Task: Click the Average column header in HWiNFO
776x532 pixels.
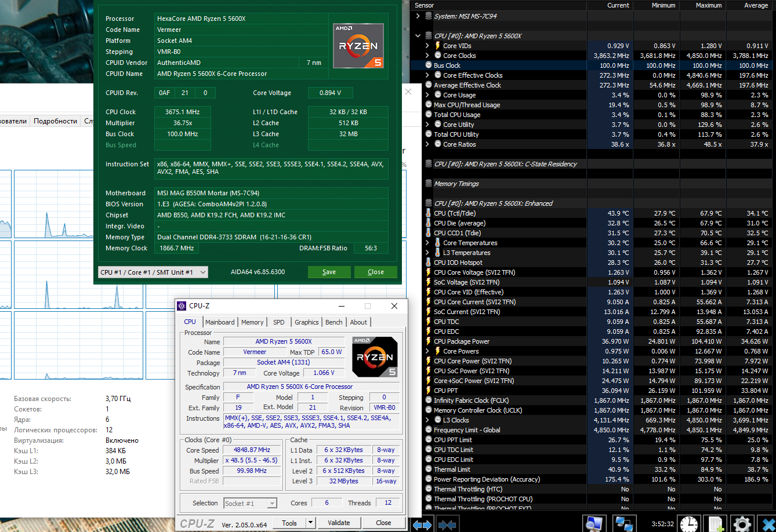Action: pos(749,5)
